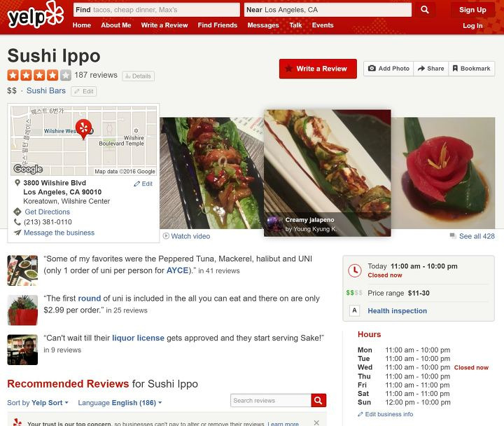Click the search reviews magnifier button
This screenshot has height=426, width=504.
[318, 400]
